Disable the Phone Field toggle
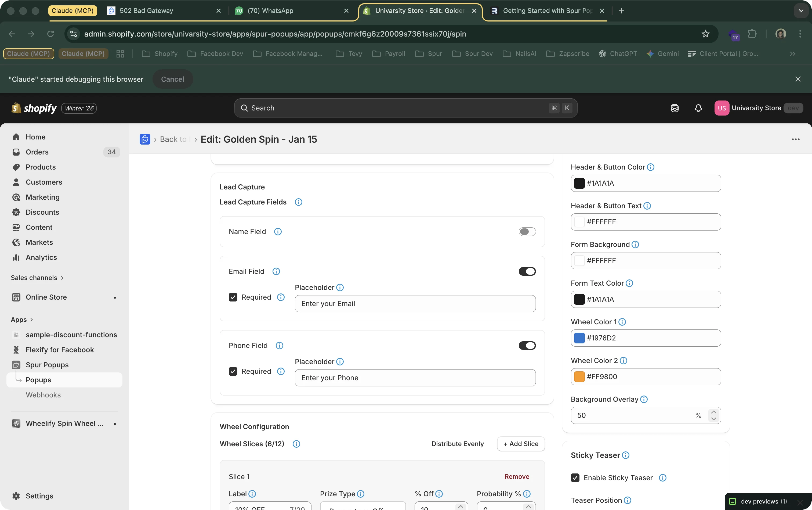The height and width of the screenshot is (510, 812). click(527, 345)
